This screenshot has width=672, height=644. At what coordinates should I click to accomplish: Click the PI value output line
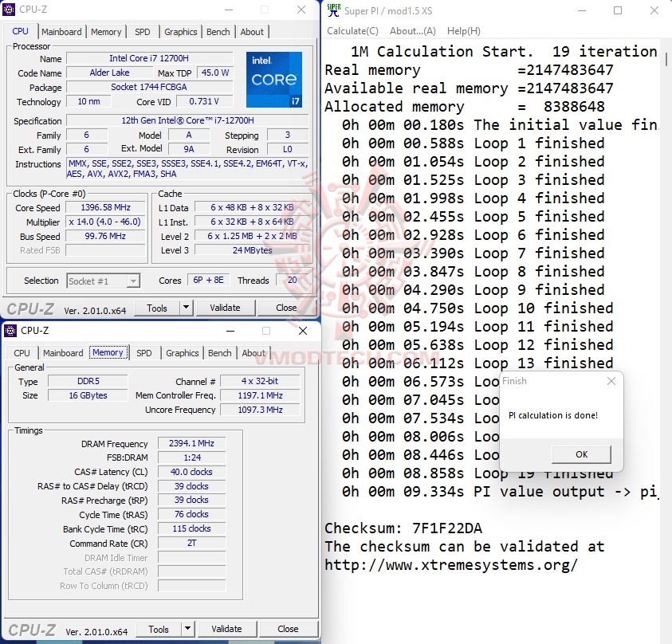tap(500, 492)
